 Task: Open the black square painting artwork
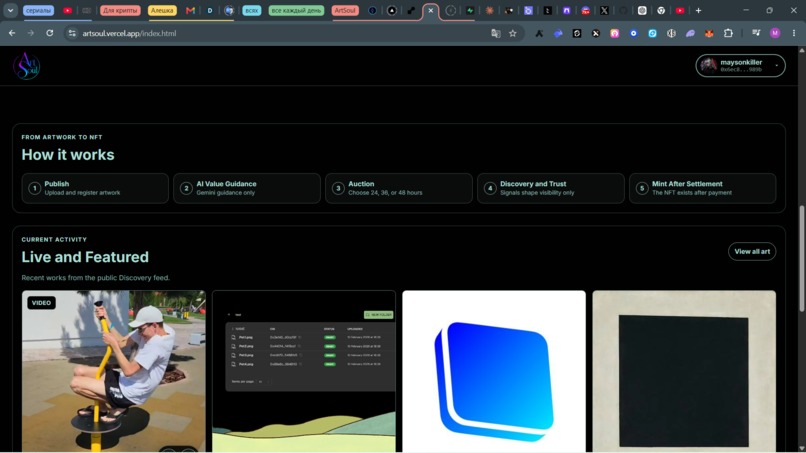684,371
